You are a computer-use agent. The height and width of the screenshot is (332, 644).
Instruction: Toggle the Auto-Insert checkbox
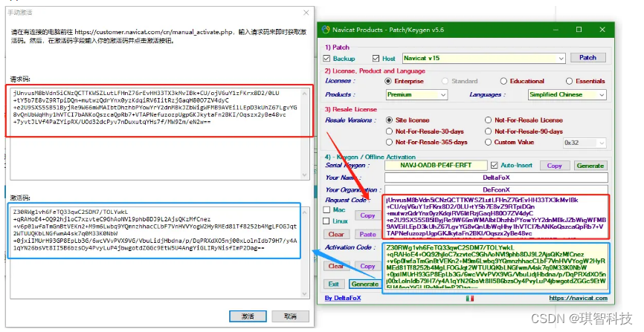click(x=494, y=165)
